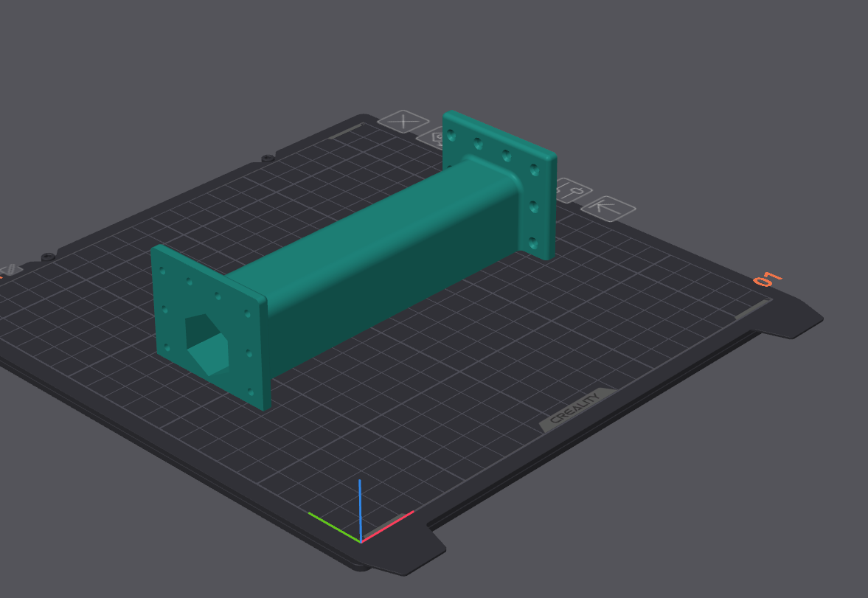Screen dimensions: 868x598
Task: Click the plate settings slider icon
Action: (x=574, y=190)
